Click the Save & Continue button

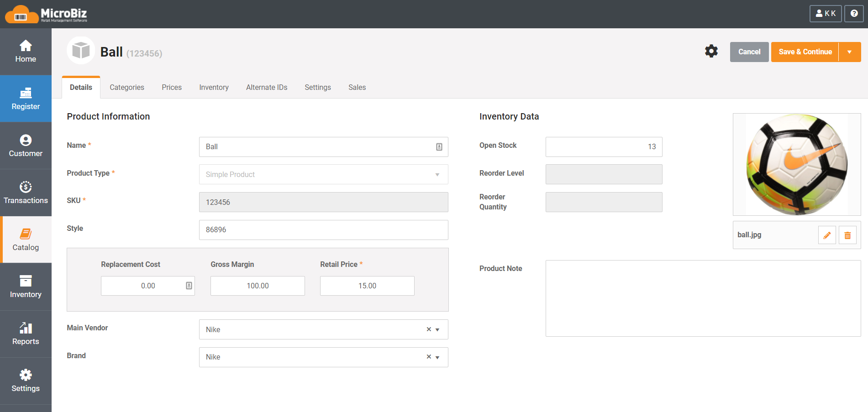pos(805,52)
